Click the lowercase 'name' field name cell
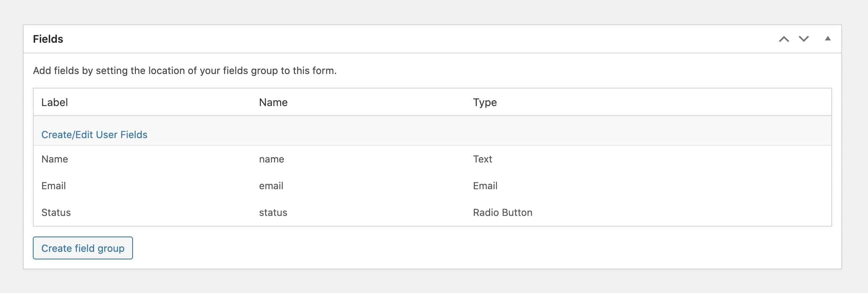The height and width of the screenshot is (293, 868). tap(271, 159)
